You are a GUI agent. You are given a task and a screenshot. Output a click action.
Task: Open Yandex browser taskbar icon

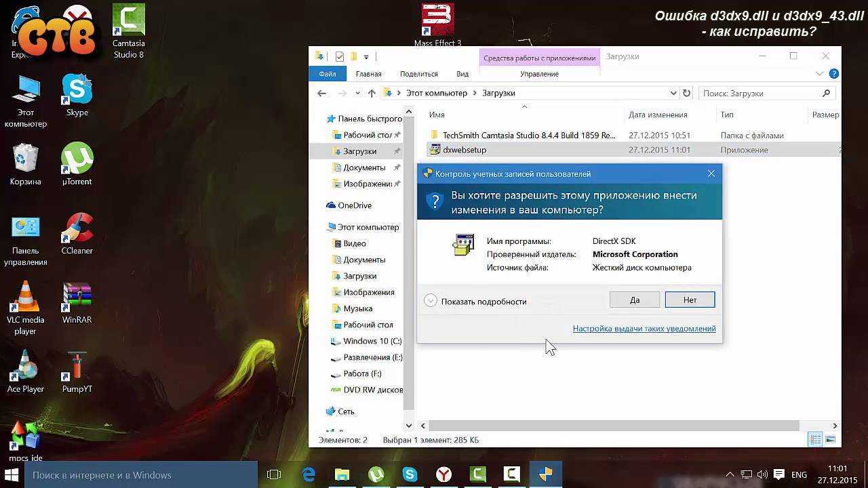coord(443,475)
